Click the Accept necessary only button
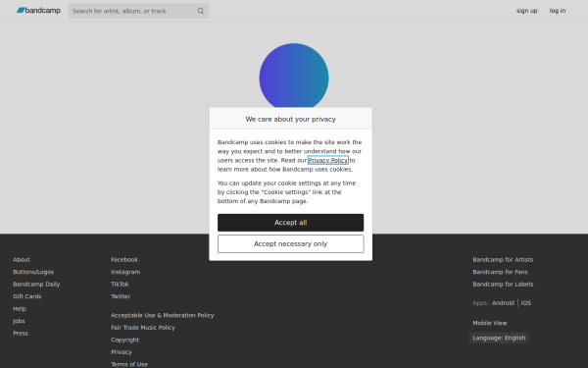588x368 pixels. [291, 244]
